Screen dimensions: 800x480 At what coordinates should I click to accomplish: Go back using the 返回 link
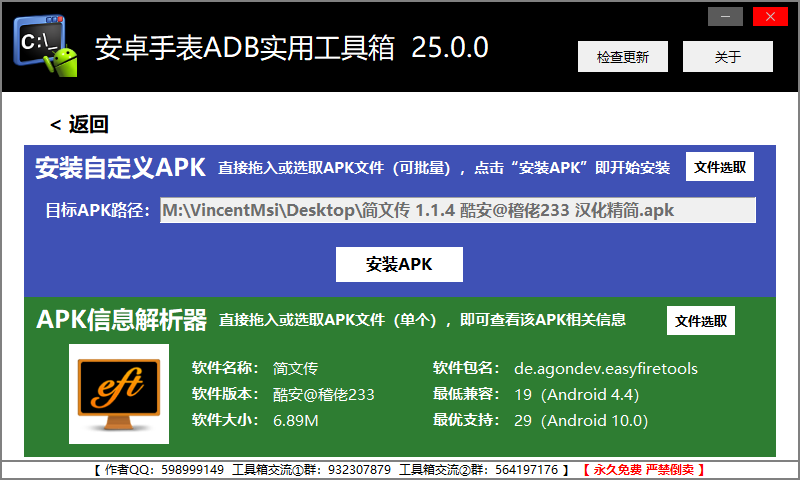coord(79,125)
